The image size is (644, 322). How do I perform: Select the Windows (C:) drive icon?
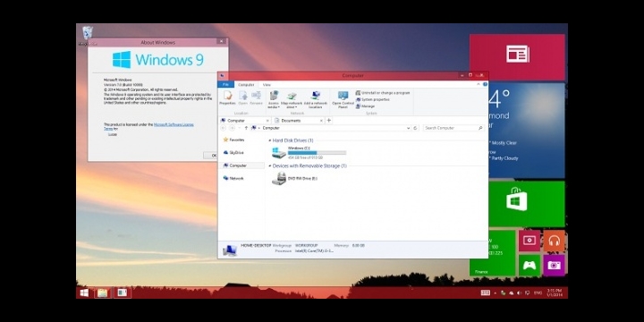(x=279, y=153)
